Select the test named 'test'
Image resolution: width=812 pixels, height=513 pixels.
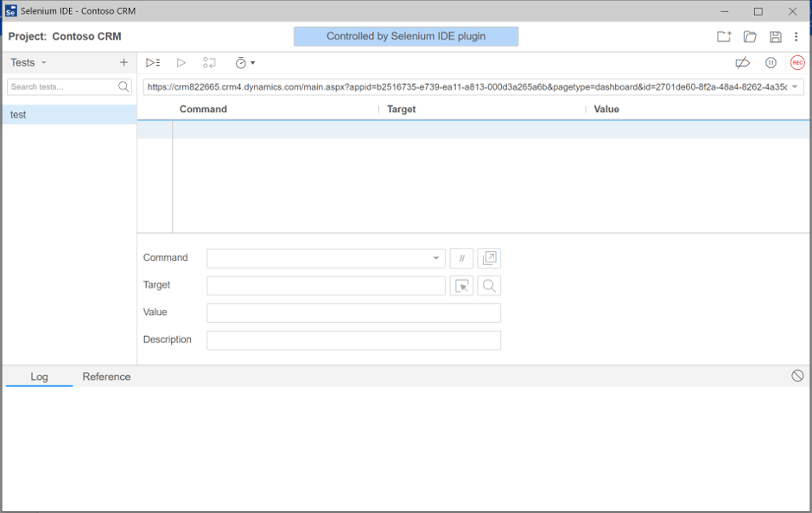click(69, 115)
